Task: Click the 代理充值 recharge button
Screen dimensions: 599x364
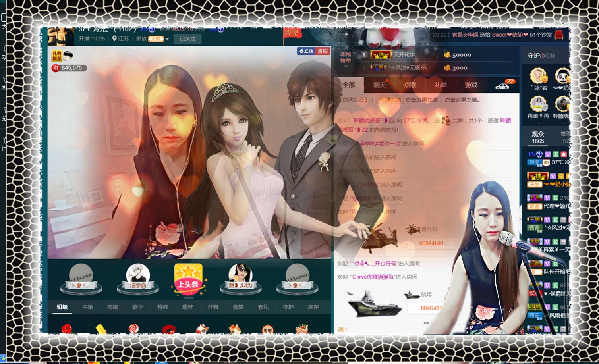Action: 390,100
